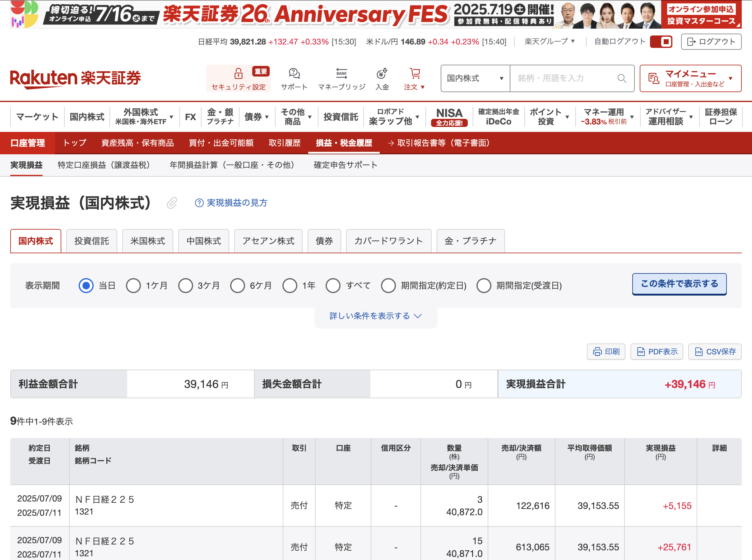The image size is (752, 560).
Task: Switch to the 金・プラチナ tab
Action: [x=470, y=241]
